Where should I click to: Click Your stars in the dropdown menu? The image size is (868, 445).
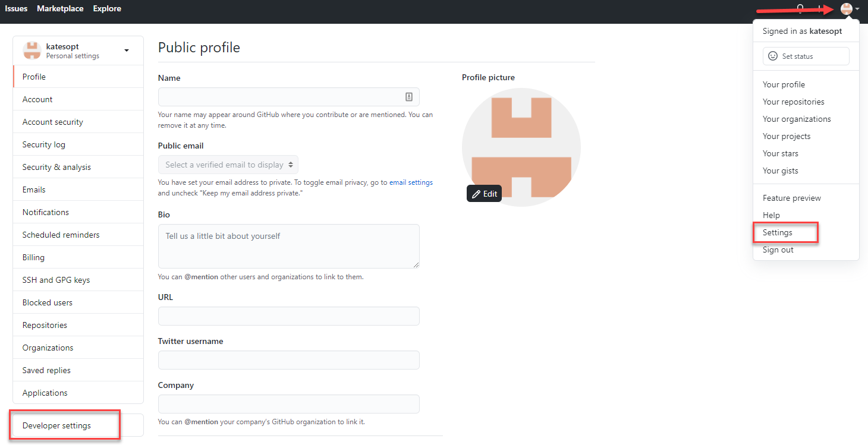(780, 153)
